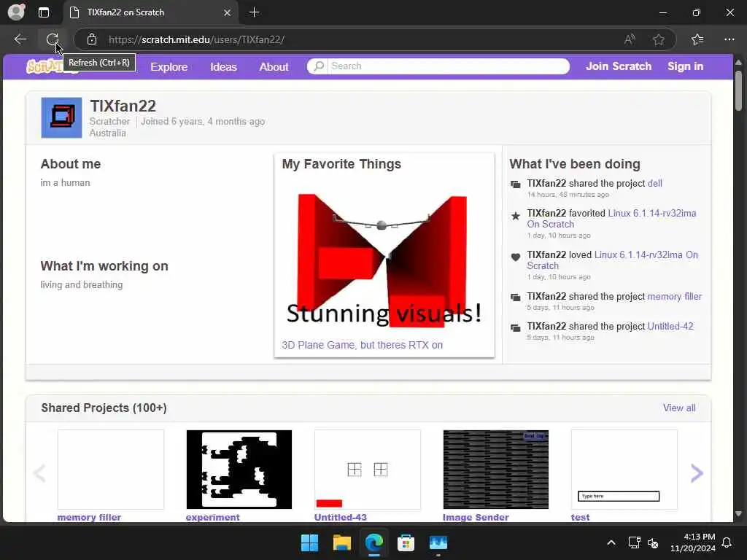Open loved Linux 6.1.14-rv32ima On Scratch link
The image size is (747, 560).
(x=612, y=260)
